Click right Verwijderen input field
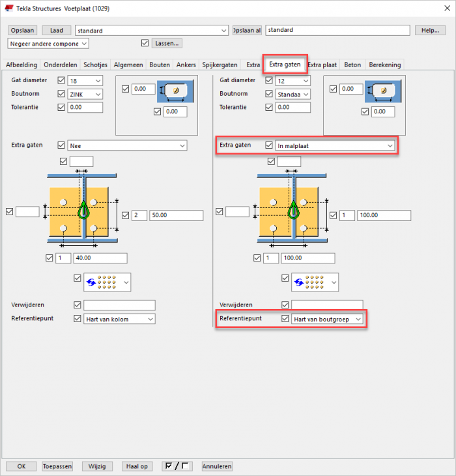This screenshot has width=456, height=476. click(327, 305)
